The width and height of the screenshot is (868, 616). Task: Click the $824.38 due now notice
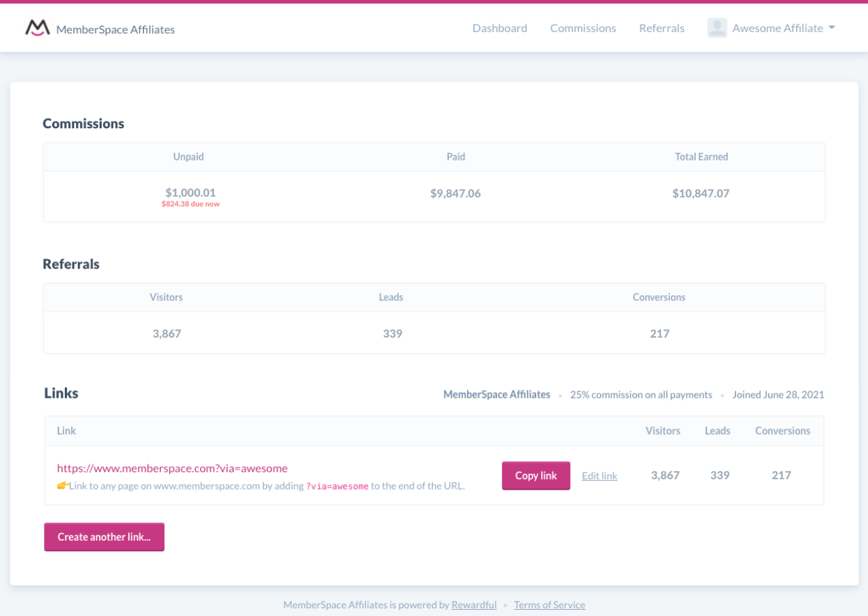190,204
